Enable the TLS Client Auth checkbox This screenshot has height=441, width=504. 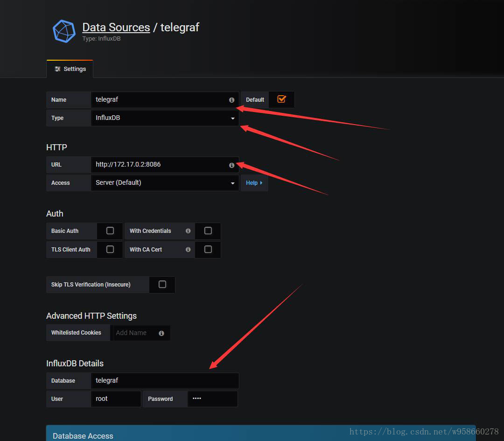110,249
